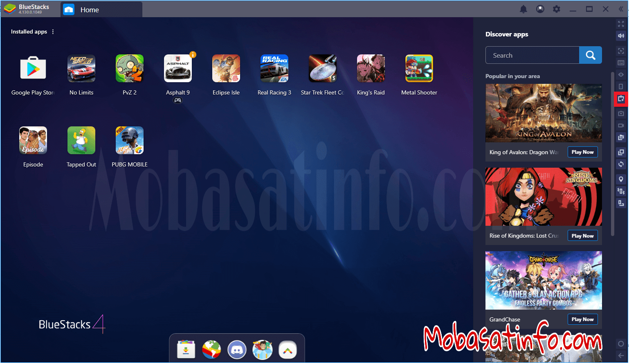Screen dimensions: 629x364
Task: Click Play Now for GrandChase
Action: [583, 319]
